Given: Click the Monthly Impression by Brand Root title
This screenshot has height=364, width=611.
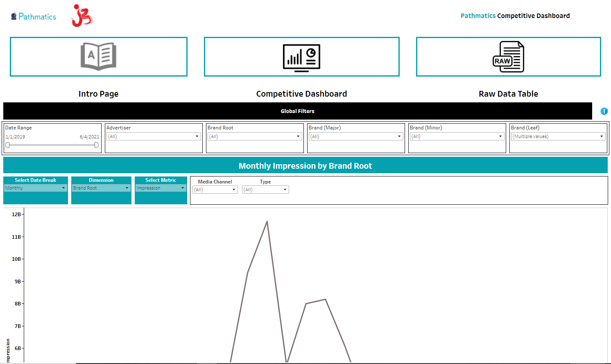Looking at the screenshot, I should pyautogui.click(x=305, y=166).
